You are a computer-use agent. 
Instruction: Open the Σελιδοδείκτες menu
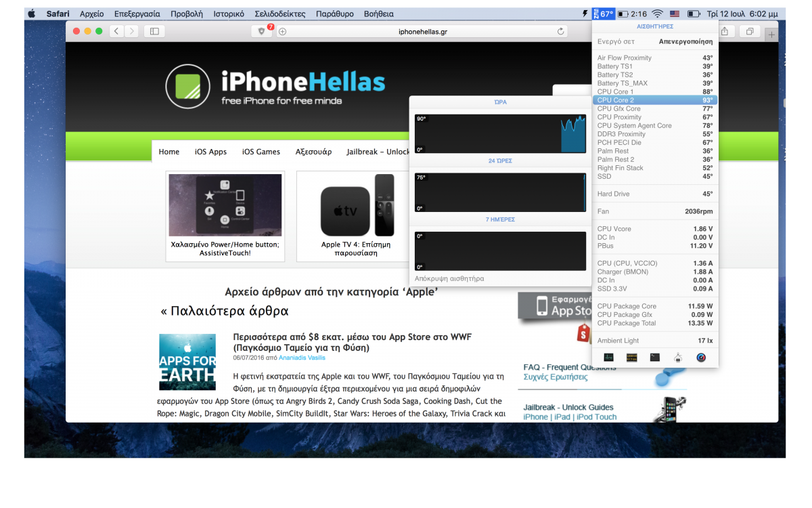coord(280,14)
